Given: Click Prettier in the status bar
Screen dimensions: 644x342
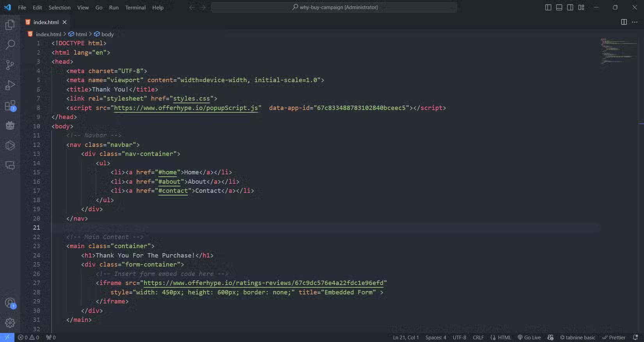Looking at the screenshot, I should coord(614,337).
